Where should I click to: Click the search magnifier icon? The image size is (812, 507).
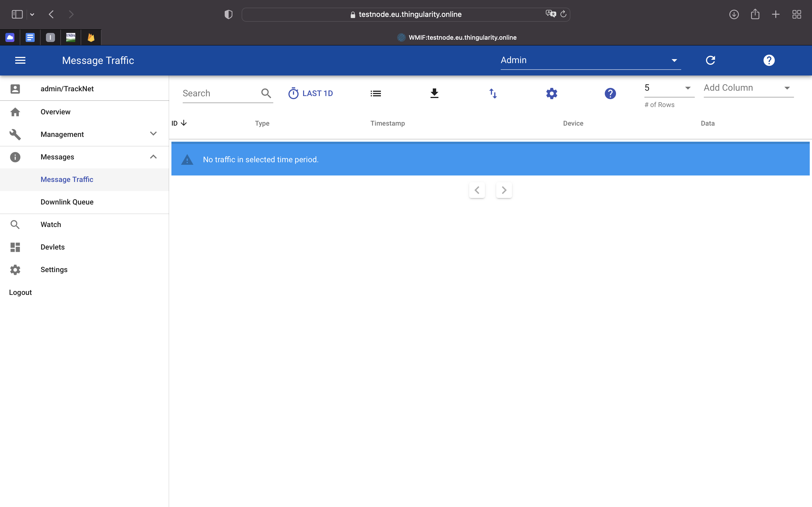pos(266,93)
